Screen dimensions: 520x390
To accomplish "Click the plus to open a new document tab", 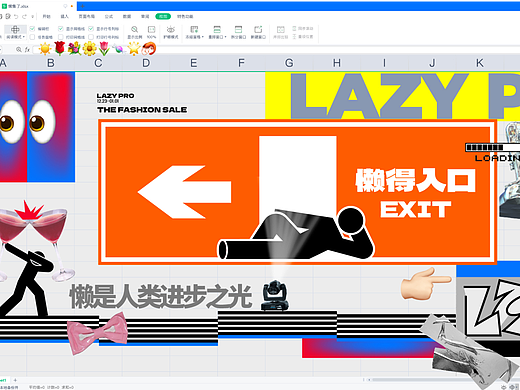I will (x=82, y=6).
